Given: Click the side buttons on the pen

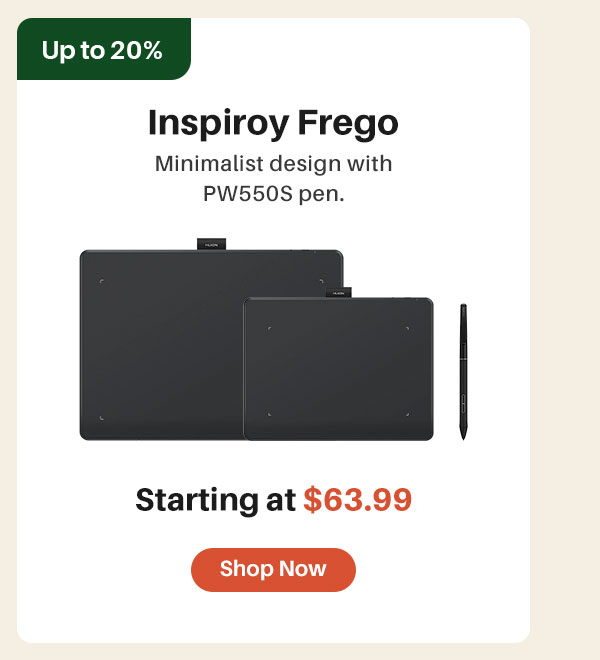Looking at the screenshot, I should [463, 403].
